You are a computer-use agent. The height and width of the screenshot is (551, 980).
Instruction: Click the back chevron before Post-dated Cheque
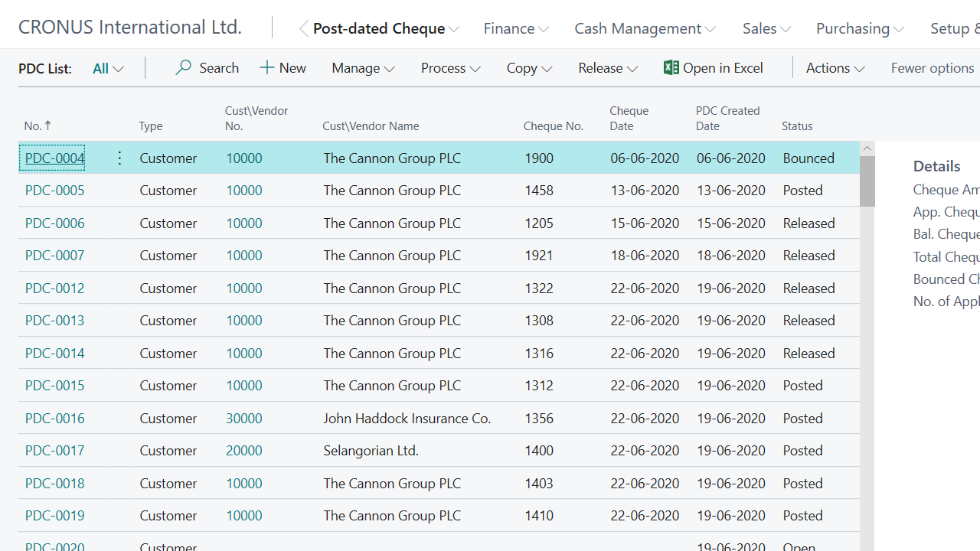point(304,29)
